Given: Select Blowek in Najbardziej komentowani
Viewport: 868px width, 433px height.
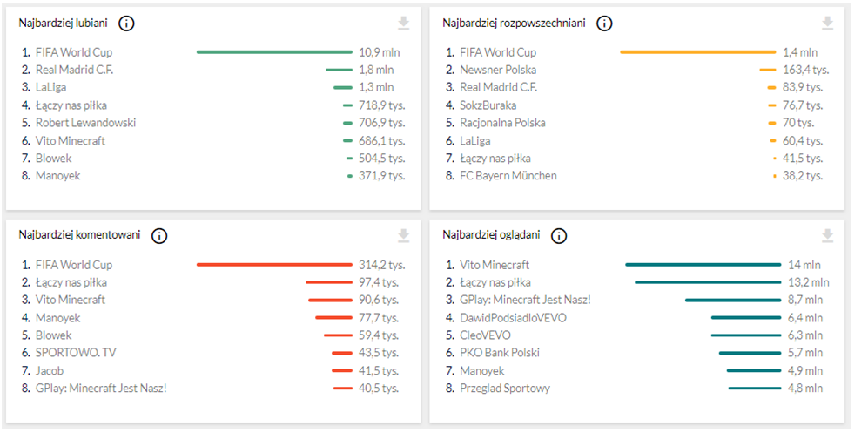Looking at the screenshot, I should tap(54, 335).
